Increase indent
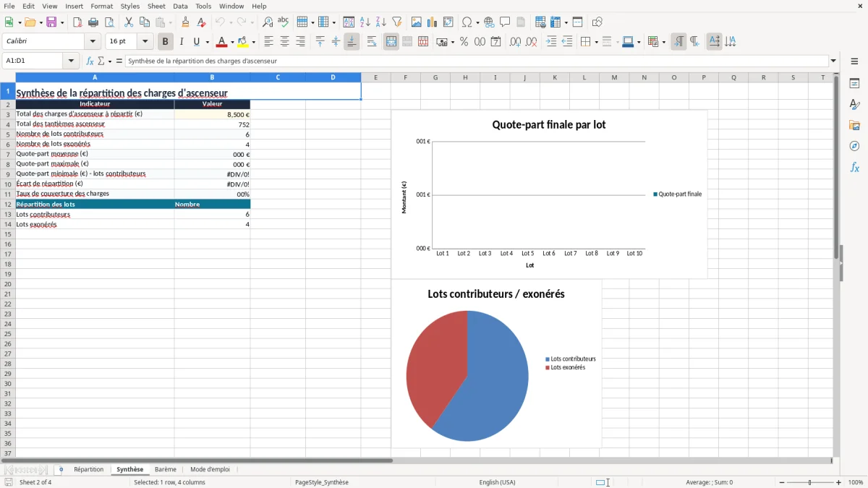868x488 pixels. [551, 42]
